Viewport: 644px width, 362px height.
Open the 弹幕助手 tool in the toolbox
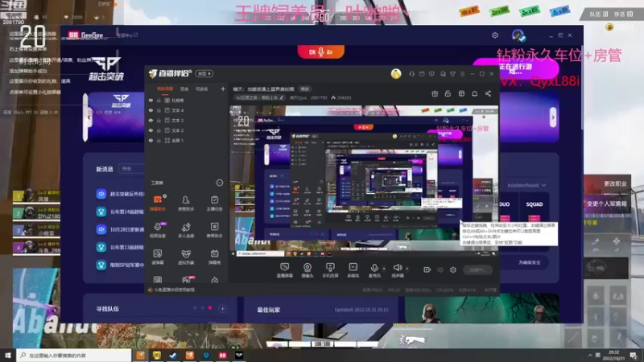coord(158,203)
